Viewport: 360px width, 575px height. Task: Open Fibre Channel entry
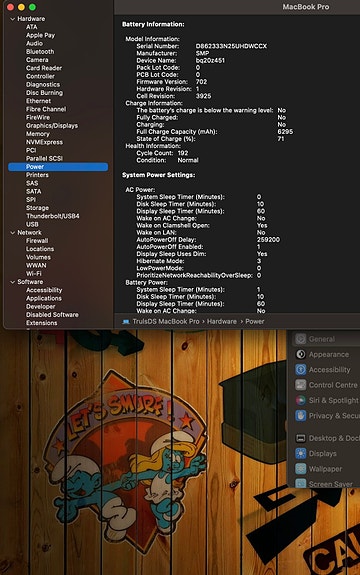click(46, 109)
